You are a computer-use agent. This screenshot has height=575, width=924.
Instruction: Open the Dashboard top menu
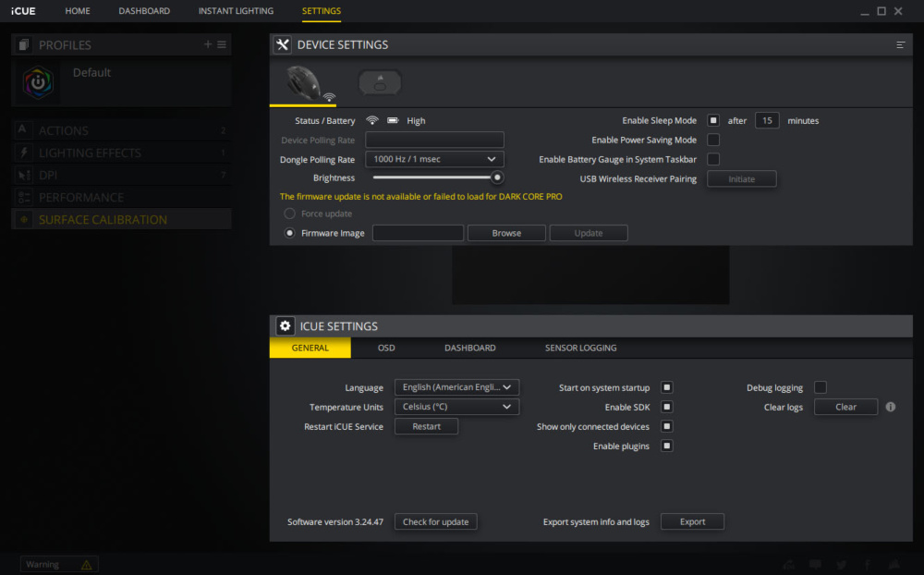(x=144, y=10)
